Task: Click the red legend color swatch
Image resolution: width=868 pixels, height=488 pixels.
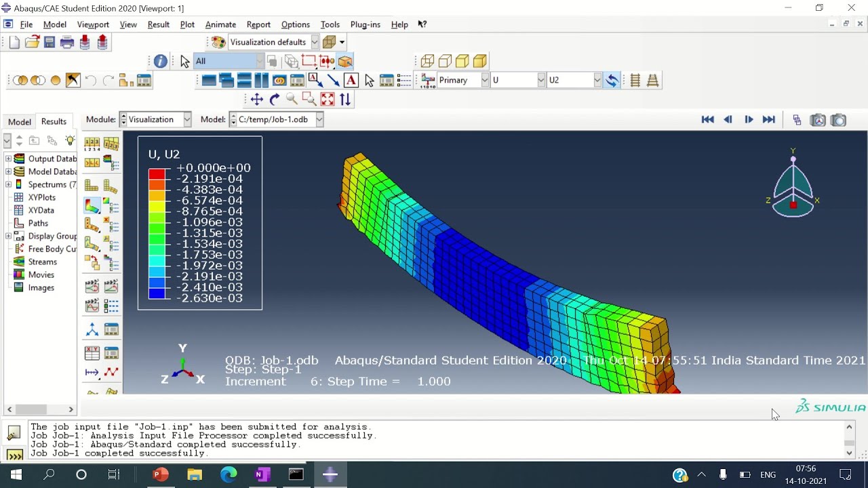Action: coord(157,174)
